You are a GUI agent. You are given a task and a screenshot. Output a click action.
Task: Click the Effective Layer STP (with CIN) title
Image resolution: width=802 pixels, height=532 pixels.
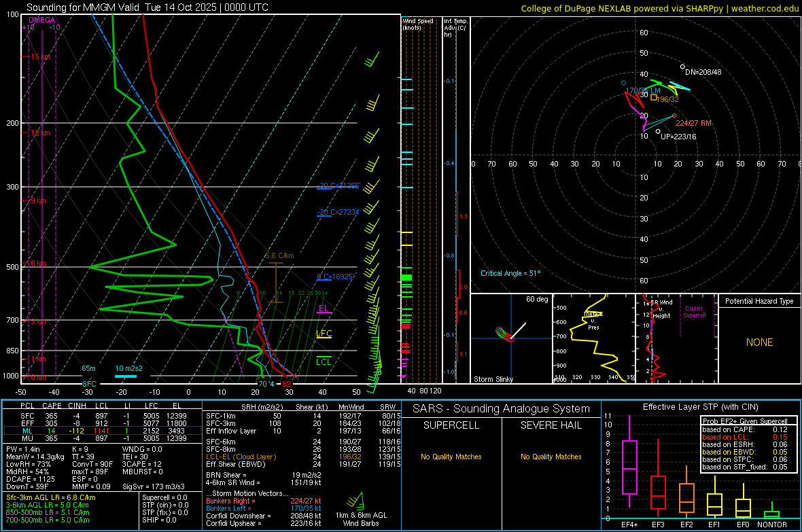[x=700, y=407]
